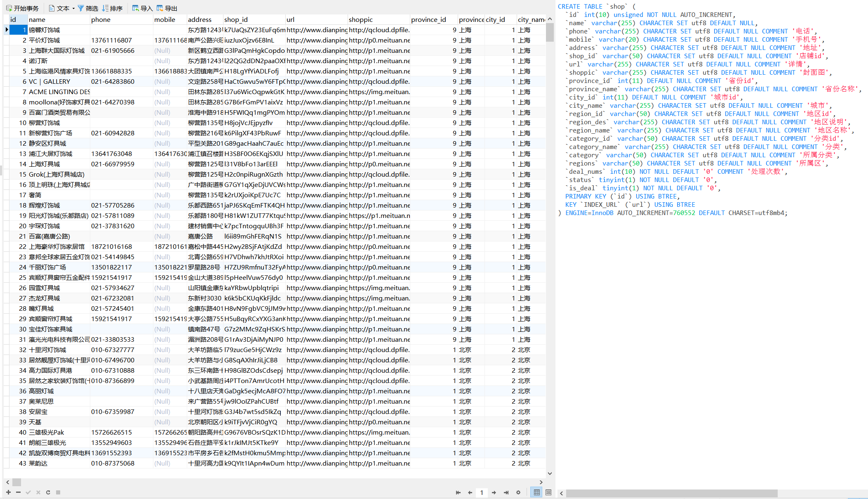The image size is (868, 499).
Task: Click the table horizontal scrollbar thumb
Action: 16,482
